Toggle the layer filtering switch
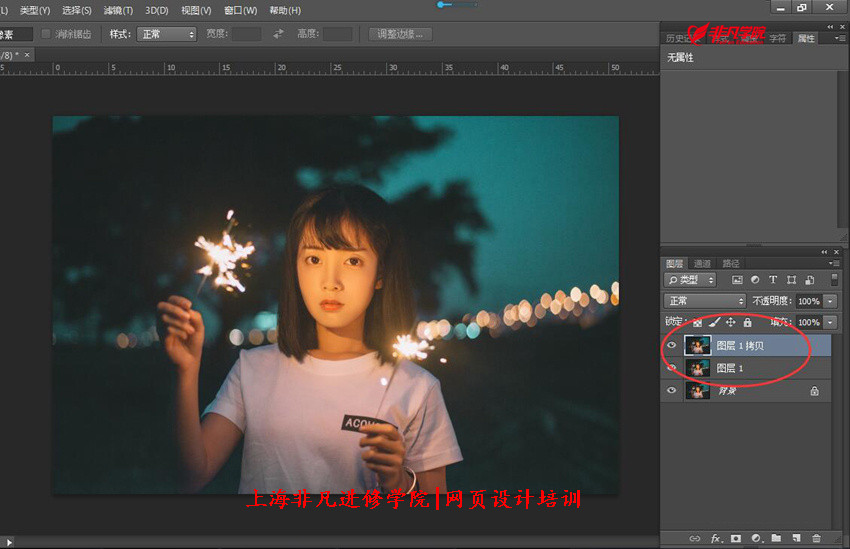 pos(834,280)
